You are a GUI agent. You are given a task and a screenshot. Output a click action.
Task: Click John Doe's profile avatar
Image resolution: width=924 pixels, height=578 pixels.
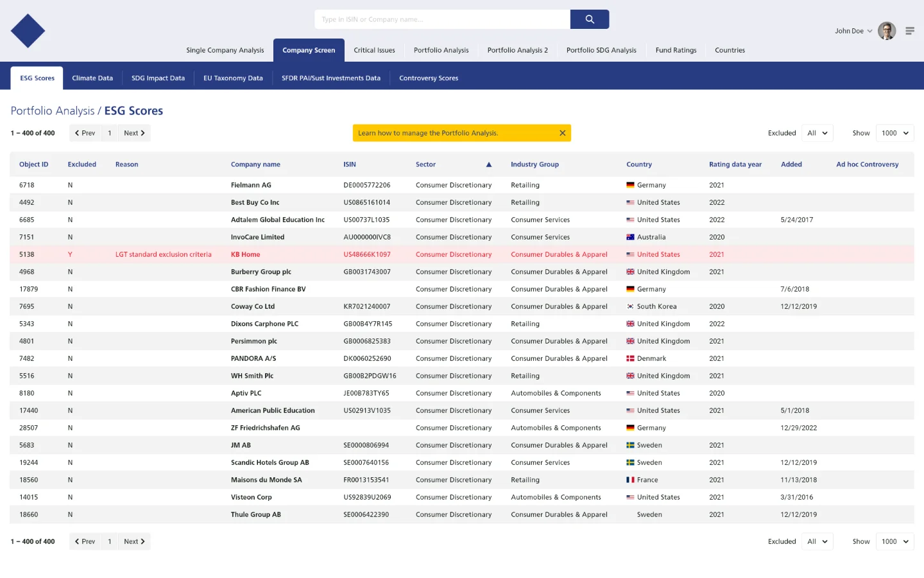887,31
